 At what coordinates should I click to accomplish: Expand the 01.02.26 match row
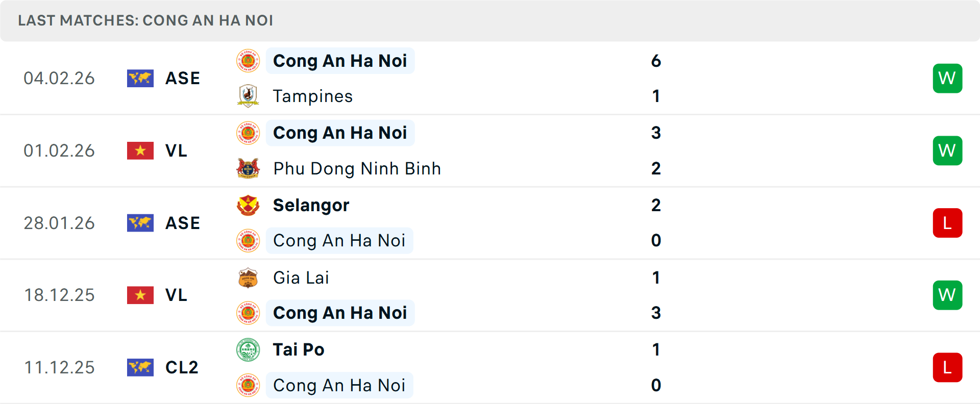point(490,150)
